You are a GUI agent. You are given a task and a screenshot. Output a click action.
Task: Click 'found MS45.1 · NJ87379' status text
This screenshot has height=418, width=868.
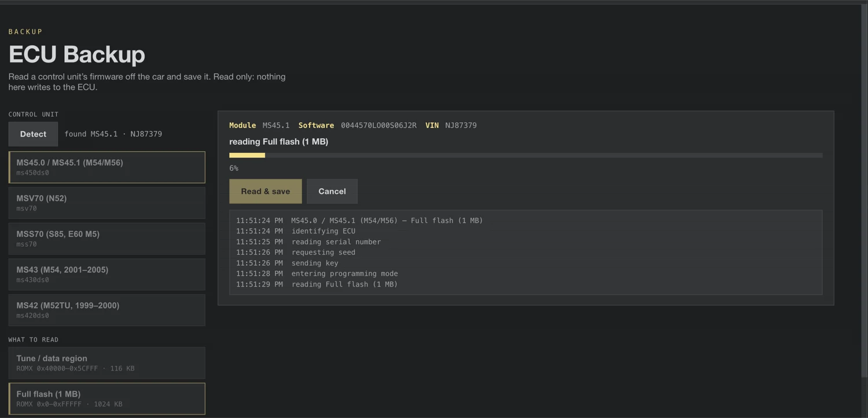(113, 134)
